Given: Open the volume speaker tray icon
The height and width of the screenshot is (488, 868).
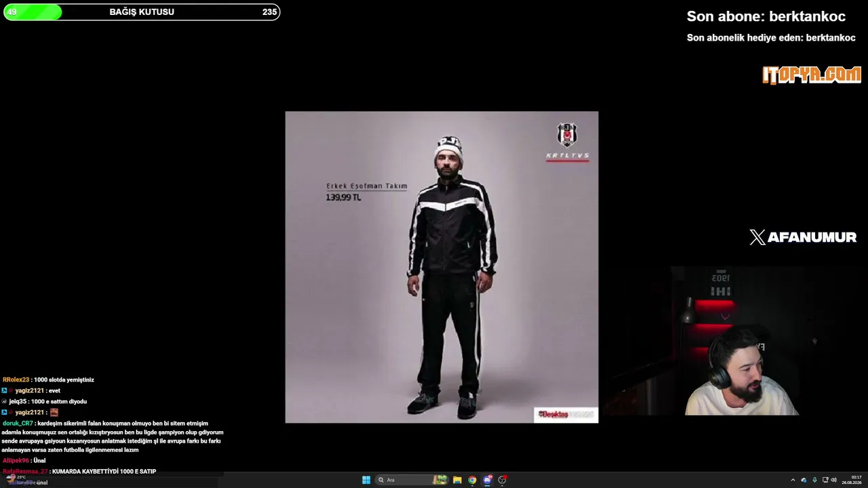Looking at the screenshot, I should (833, 480).
